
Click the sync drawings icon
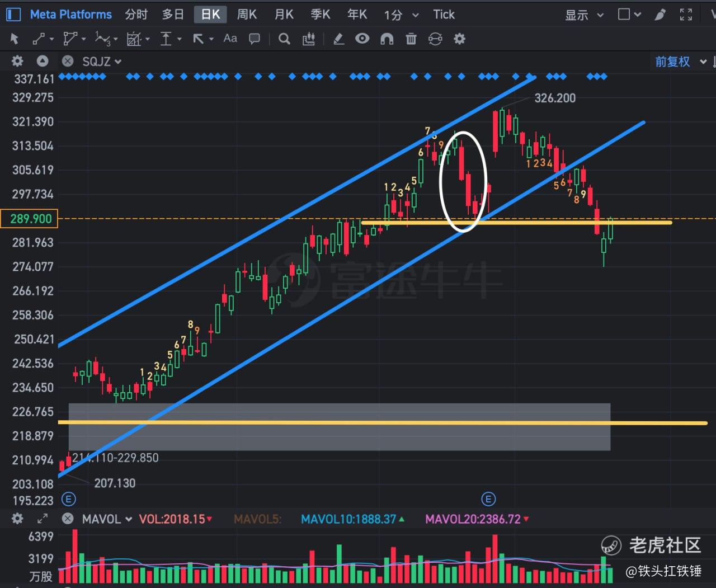pos(435,39)
